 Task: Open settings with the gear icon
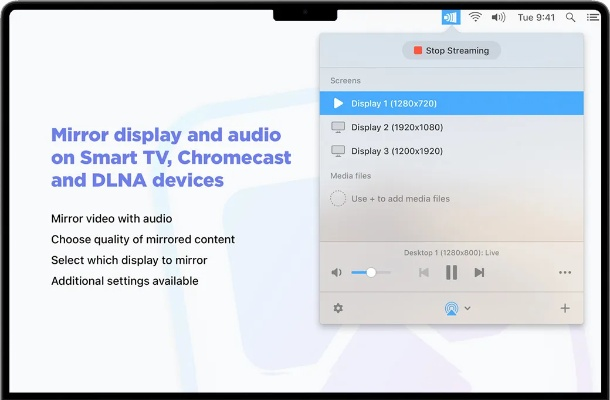338,308
